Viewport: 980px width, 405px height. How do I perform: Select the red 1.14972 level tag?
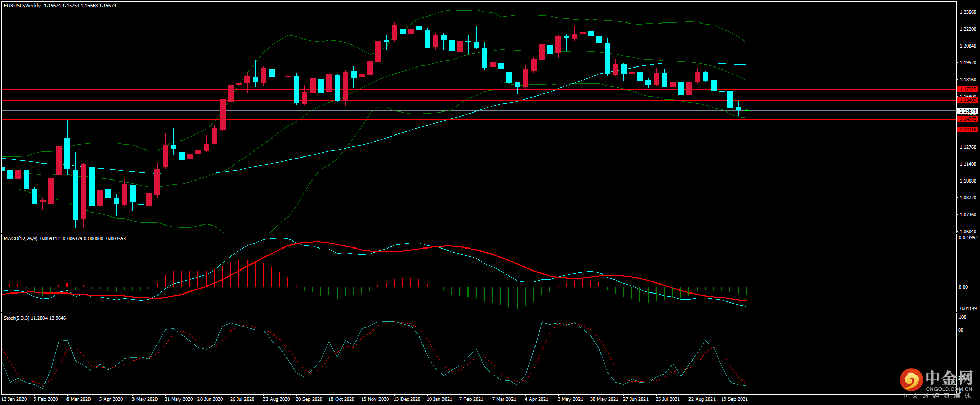[968, 119]
